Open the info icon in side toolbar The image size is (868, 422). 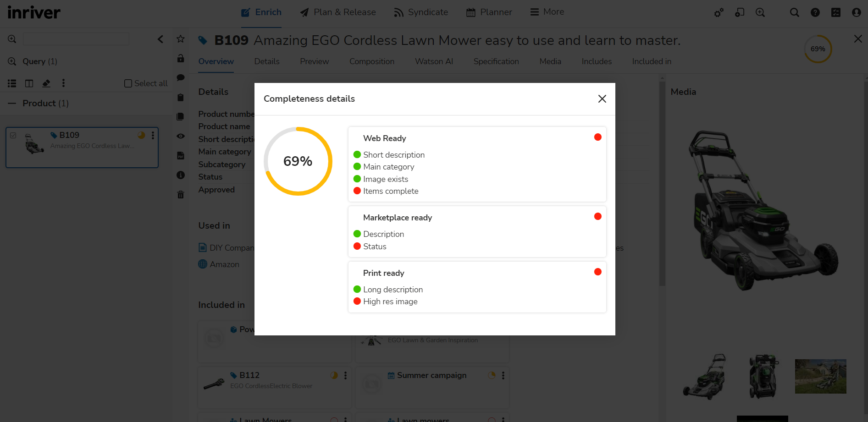point(181,175)
